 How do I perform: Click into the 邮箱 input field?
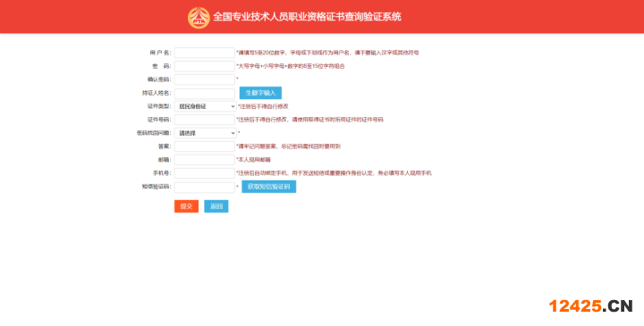point(205,160)
